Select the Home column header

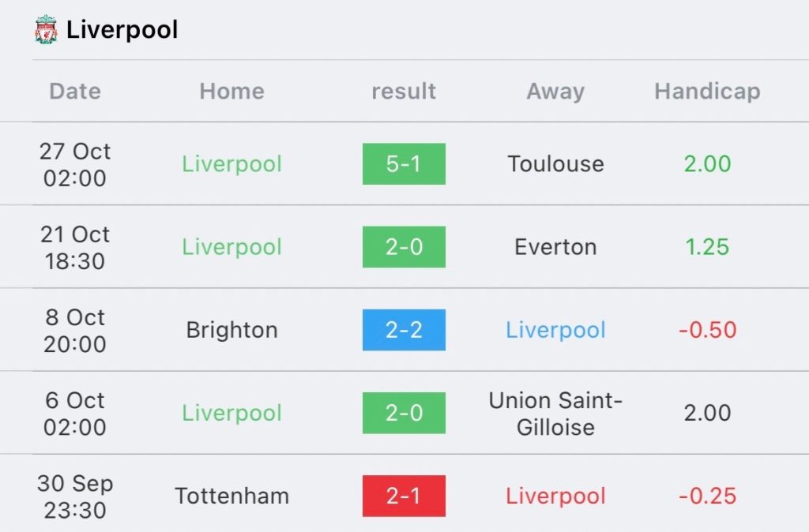tap(232, 92)
